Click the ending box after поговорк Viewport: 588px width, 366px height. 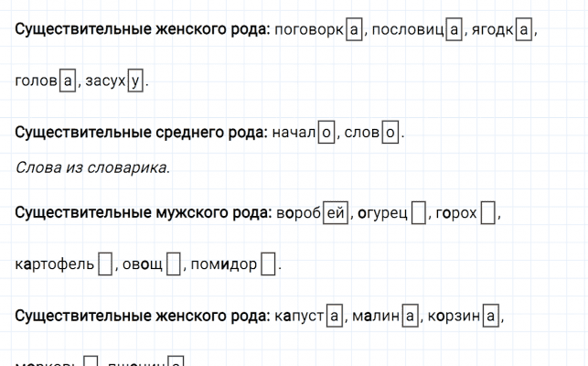tap(355, 30)
